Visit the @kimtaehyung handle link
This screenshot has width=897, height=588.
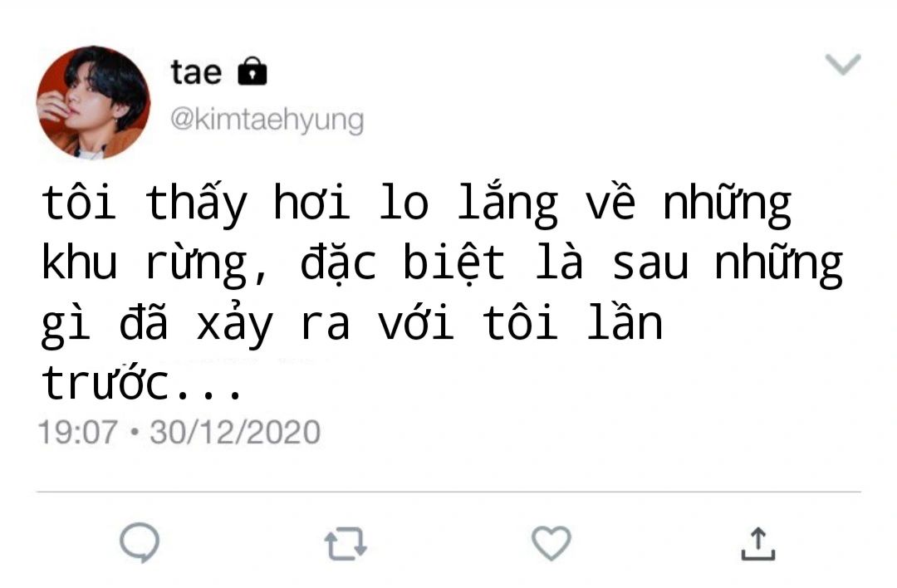267,120
